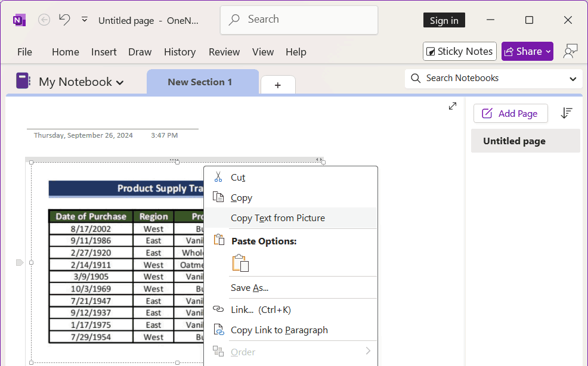This screenshot has width=588, height=366.
Task: Click the purple notebook icon
Action: tap(23, 81)
